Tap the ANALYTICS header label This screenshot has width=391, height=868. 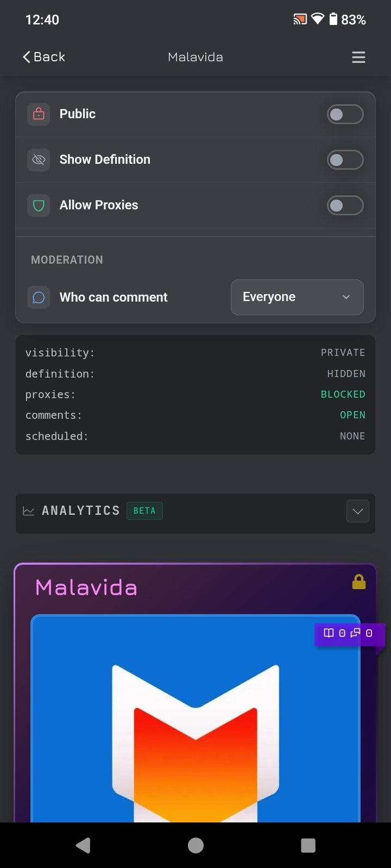pos(81,511)
